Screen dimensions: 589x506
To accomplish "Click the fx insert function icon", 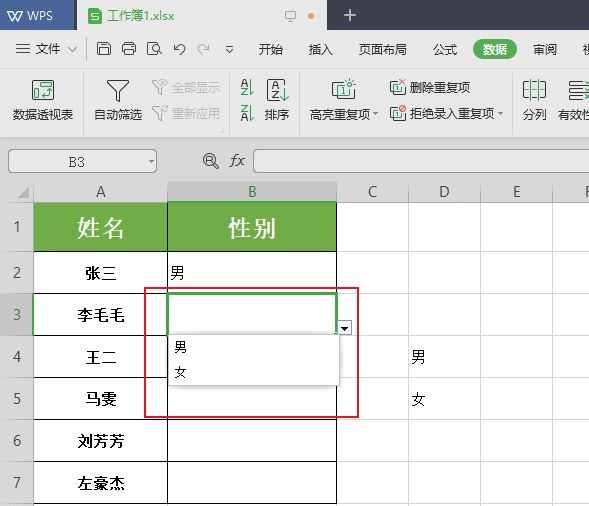I will coord(237,161).
